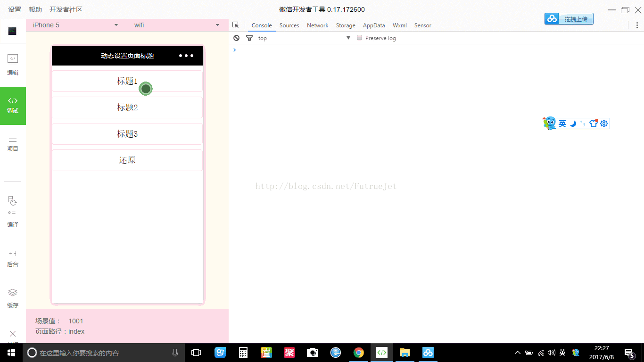Switch to the Sensor tab
The image size is (644, 362).
point(423,25)
